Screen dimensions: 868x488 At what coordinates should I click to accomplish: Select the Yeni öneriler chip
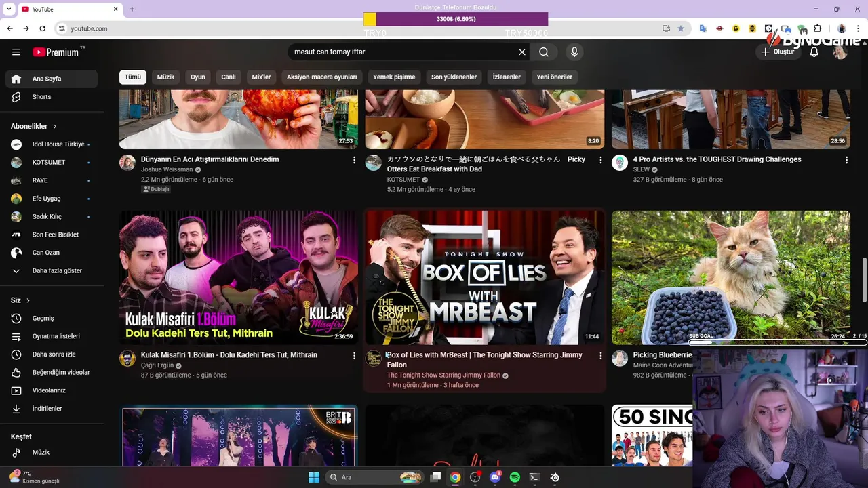click(x=555, y=77)
